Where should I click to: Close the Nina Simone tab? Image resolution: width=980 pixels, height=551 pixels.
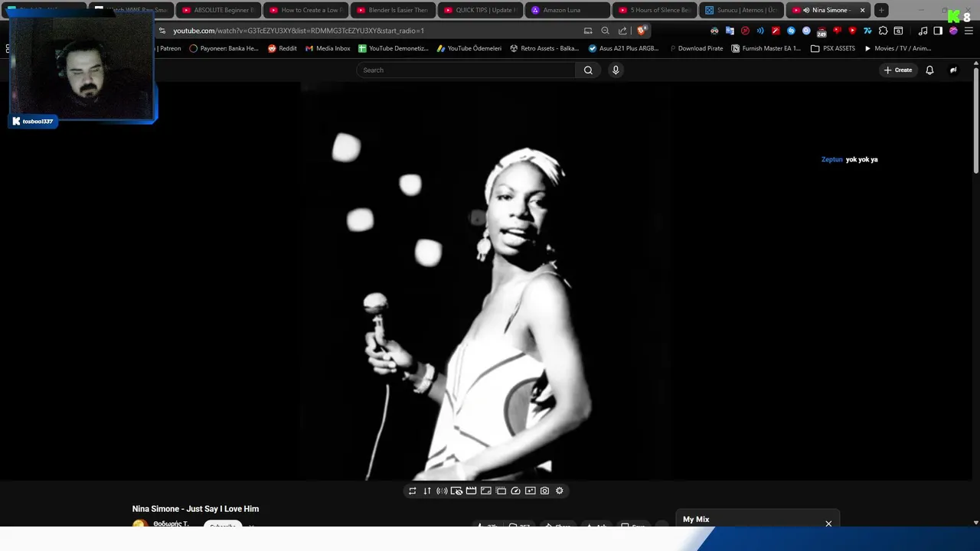tap(863, 10)
